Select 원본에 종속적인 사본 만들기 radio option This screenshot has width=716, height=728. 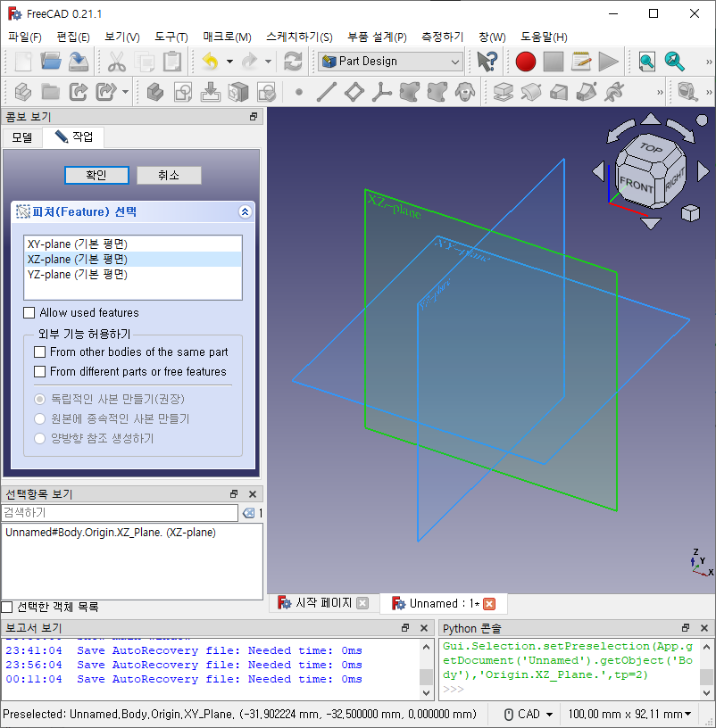pos(40,418)
